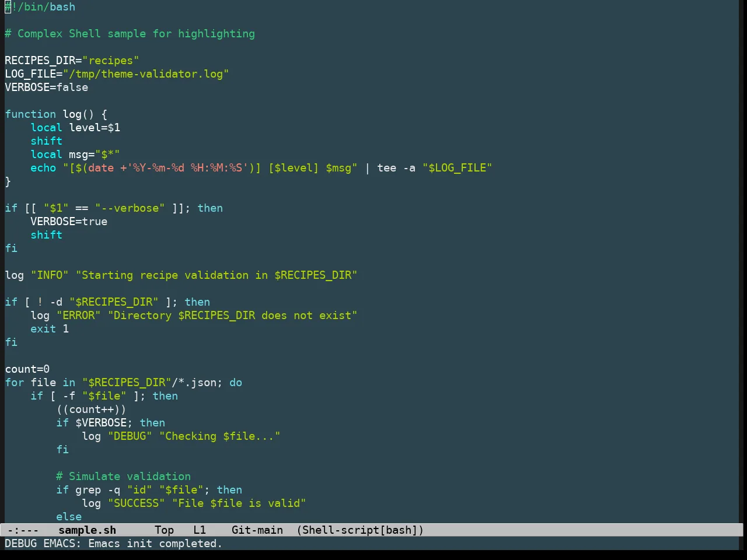This screenshot has width=747, height=560.
Task: Click the 'if $VERBOSE; then' line
Action: coord(111,423)
